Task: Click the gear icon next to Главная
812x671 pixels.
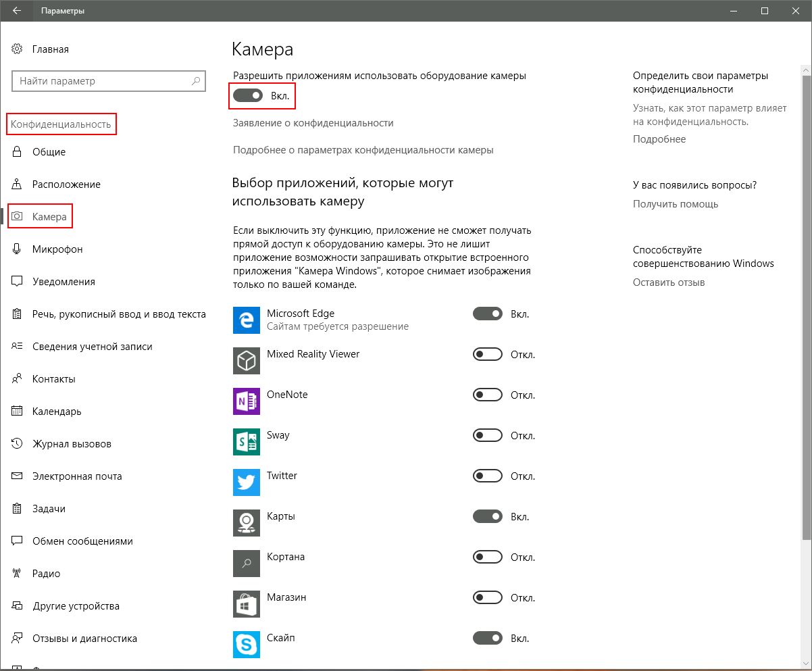Action: pos(18,49)
